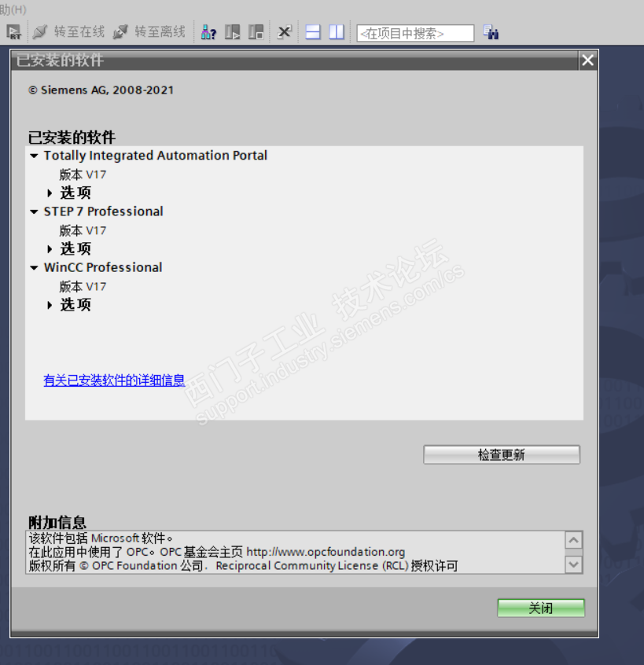
Task: Click the search in project binoculars icon
Action: [x=491, y=32]
